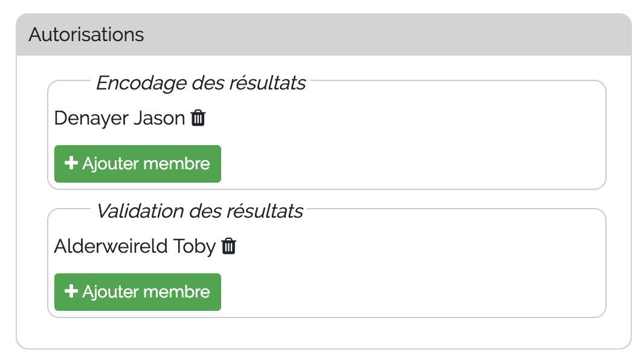Click the Autorisations panel title
The width and height of the screenshot is (644, 358).
coord(86,34)
